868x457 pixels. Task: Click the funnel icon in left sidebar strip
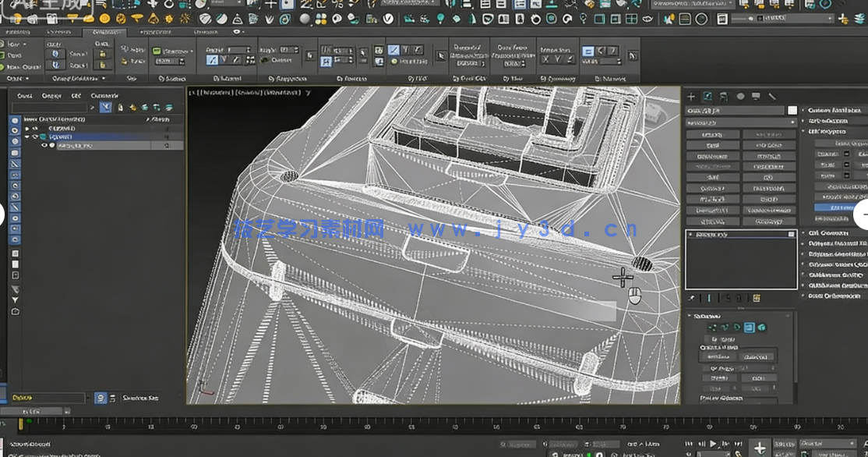(x=15, y=299)
